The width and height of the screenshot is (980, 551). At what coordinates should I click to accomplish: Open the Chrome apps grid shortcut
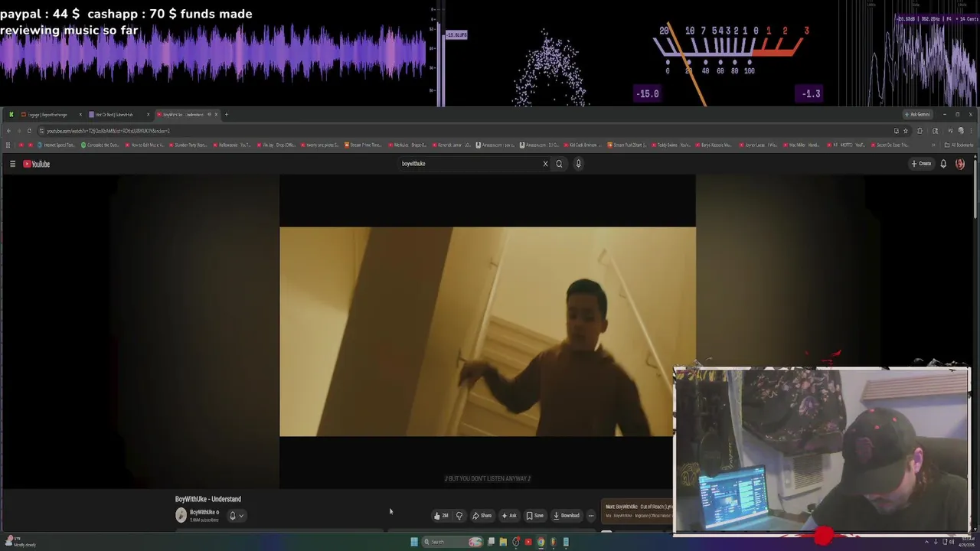coord(8,145)
